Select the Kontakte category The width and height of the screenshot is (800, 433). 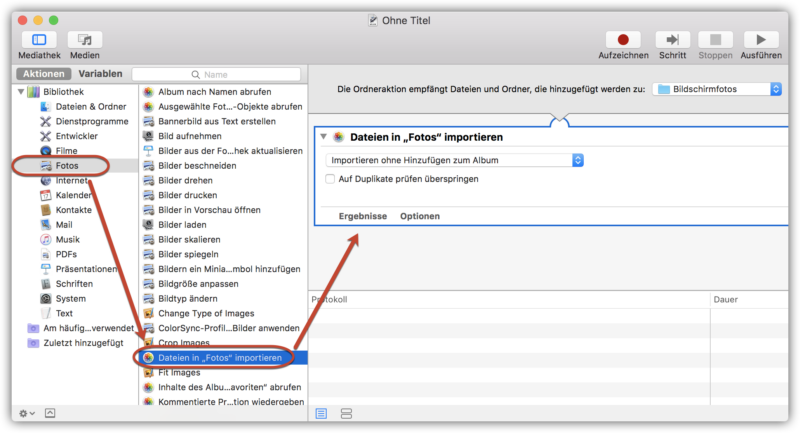point(73,210)
